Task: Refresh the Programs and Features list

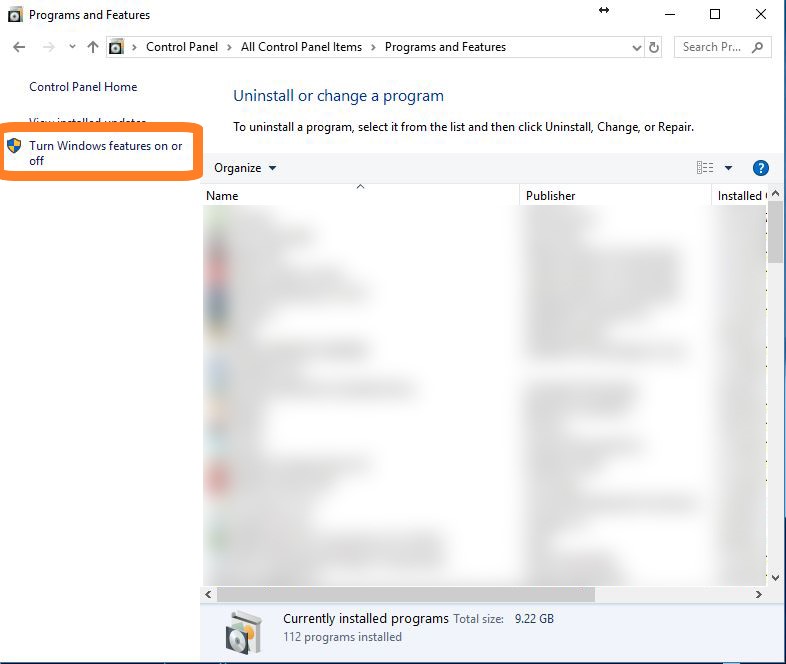Action: (654, 48)
